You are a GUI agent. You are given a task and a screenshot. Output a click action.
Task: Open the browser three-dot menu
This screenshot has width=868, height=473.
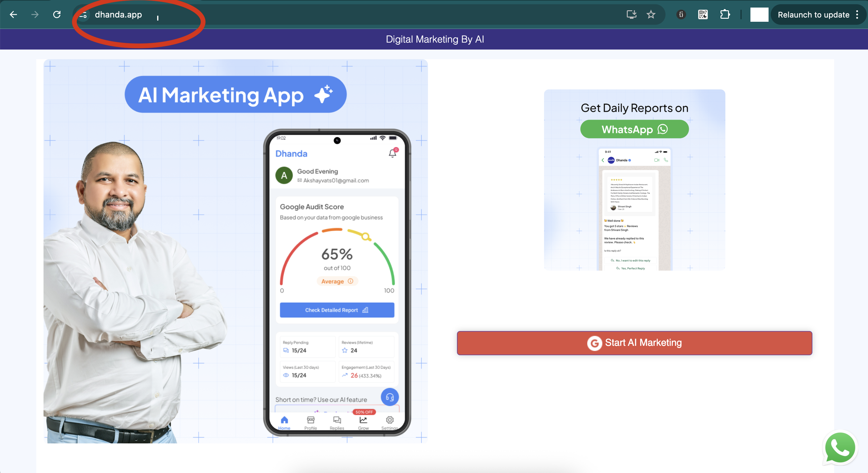(857, 14)
